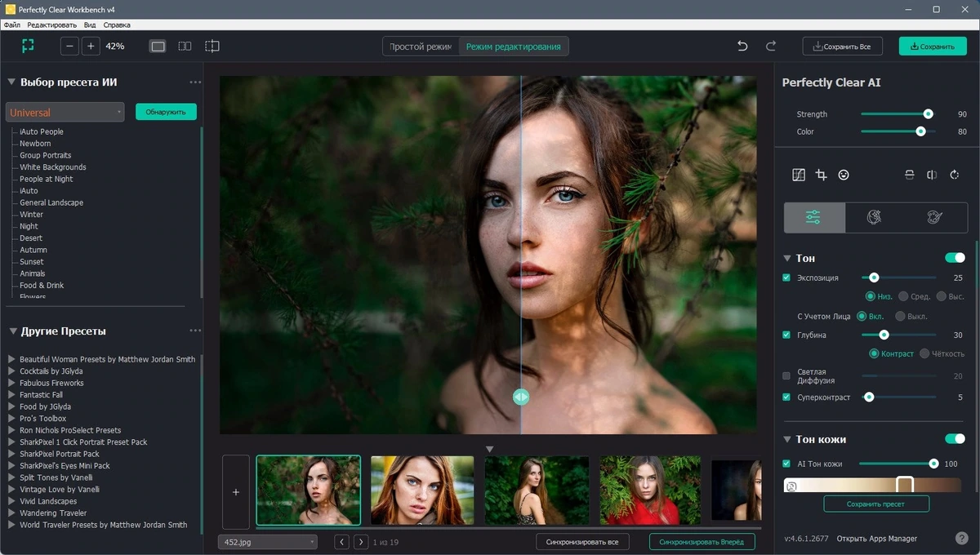Select Выкл. for С Учетом Лица
The width and height of the screenshot is (980, 555).
[900, 316]
